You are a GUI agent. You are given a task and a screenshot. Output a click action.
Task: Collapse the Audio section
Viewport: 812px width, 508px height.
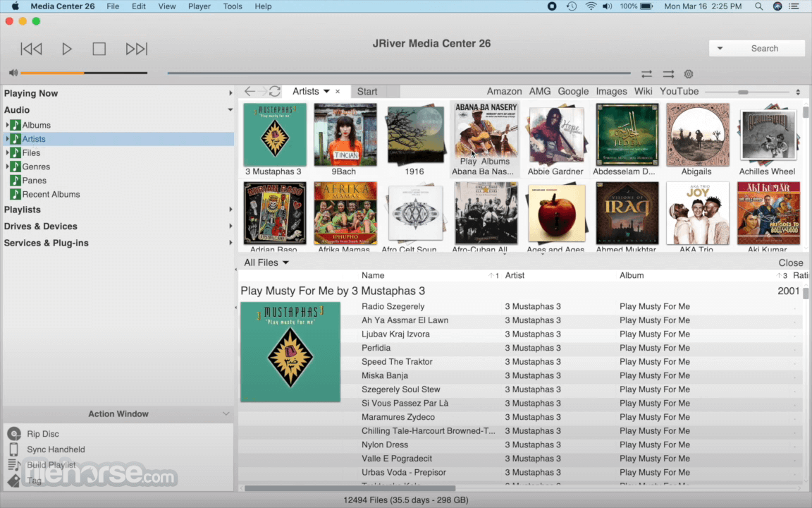[230, 110]
